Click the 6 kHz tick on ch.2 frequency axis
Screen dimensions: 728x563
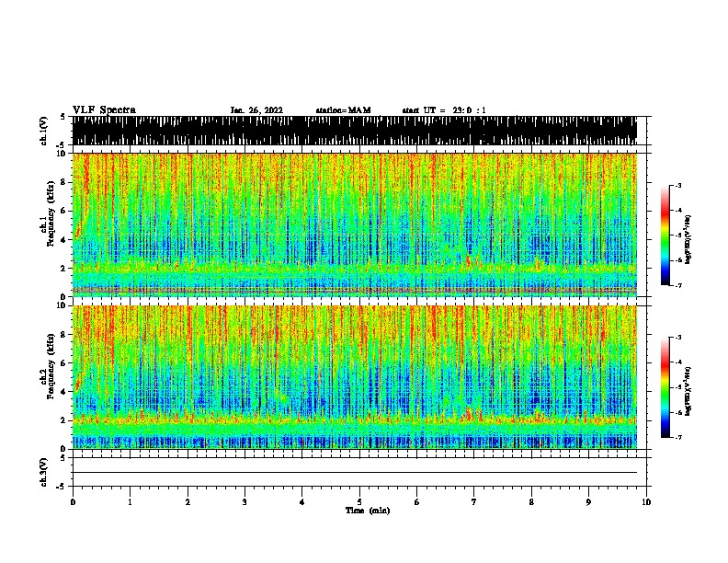point(64,362)
